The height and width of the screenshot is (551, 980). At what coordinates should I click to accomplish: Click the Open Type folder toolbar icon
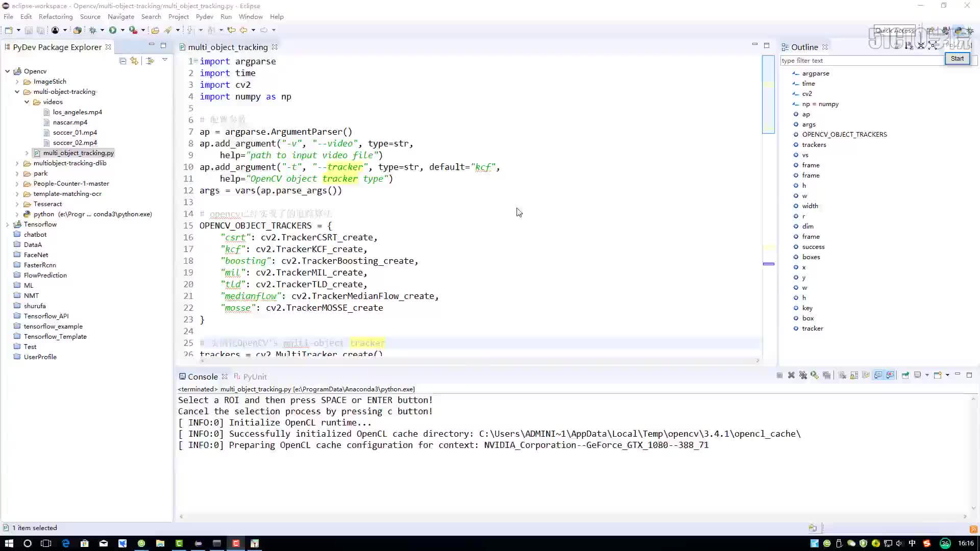pos(155,30)
